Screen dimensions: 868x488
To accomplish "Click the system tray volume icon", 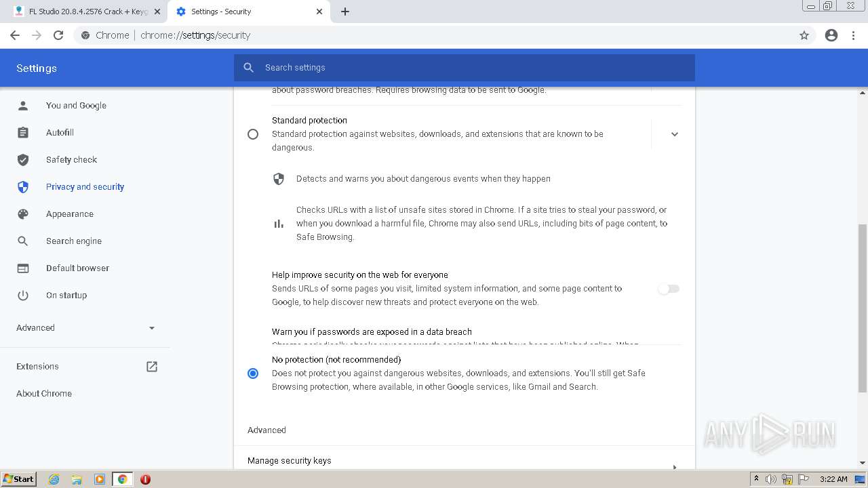I will [x=771, y=479].
